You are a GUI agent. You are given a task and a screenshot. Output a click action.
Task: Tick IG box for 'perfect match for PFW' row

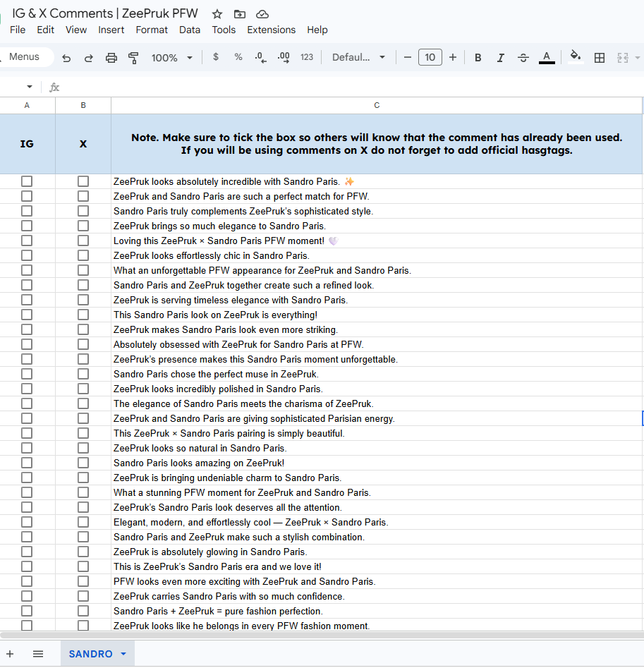[27, 196]
